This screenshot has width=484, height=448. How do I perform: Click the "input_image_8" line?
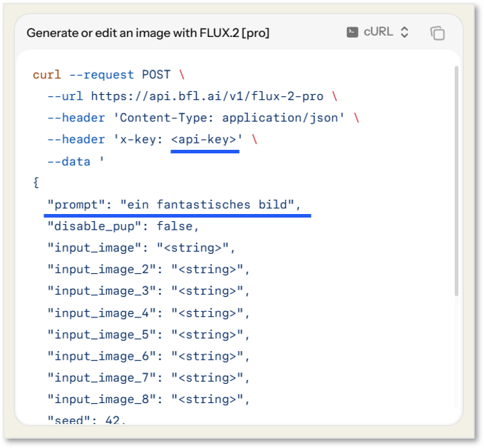pyautogui.click(x=148, y=399)
